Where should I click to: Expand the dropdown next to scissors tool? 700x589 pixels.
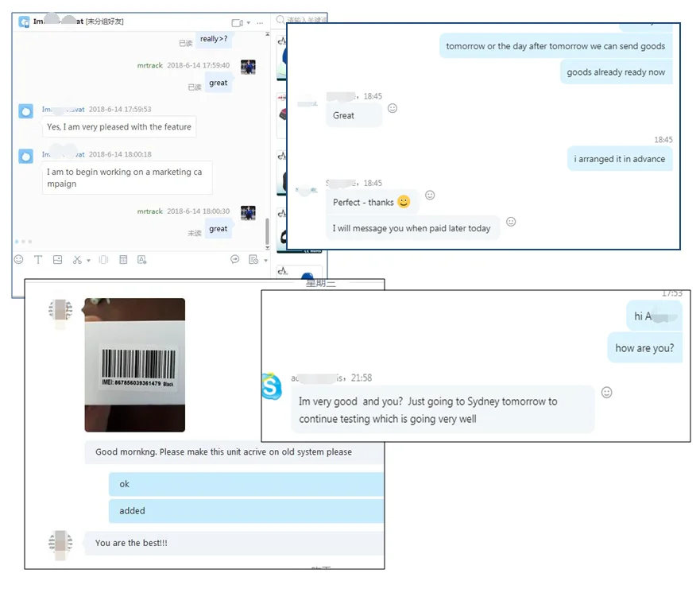88,261
